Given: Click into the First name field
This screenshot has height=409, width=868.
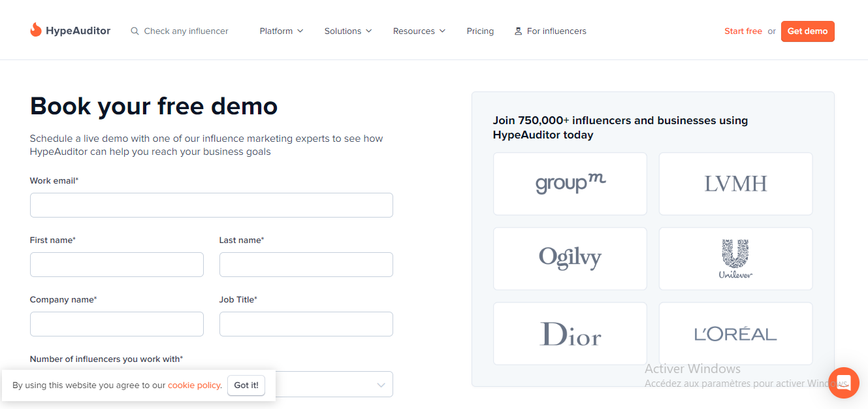Looking at the screenshot, I should pos(117,265).
